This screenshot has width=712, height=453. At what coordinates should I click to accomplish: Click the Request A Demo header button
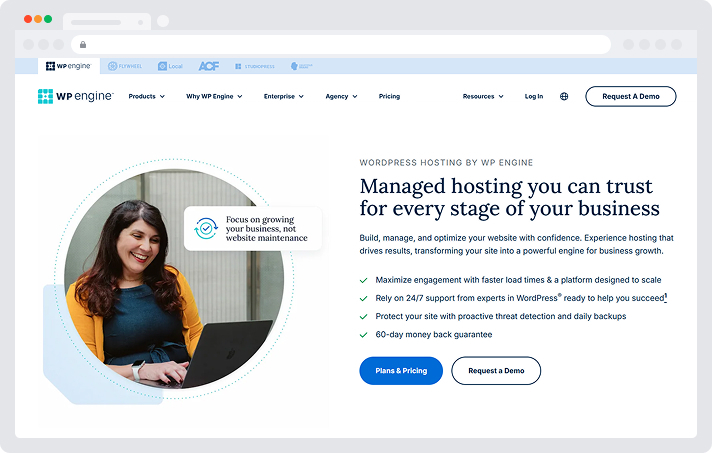point(631,96)
